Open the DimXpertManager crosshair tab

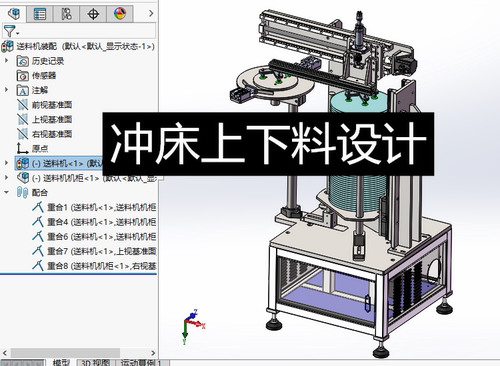click(x=93, y=14)
